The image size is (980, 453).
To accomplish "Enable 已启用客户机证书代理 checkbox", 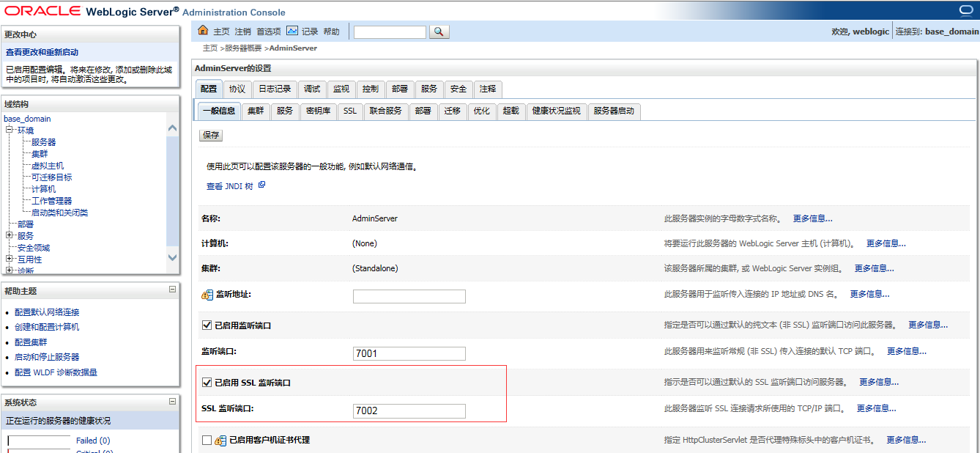I will coord(207,440).
